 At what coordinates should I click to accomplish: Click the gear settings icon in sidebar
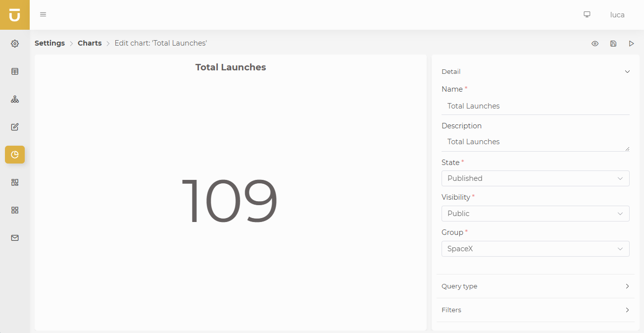pyautogui.click(x=15, y=44)
